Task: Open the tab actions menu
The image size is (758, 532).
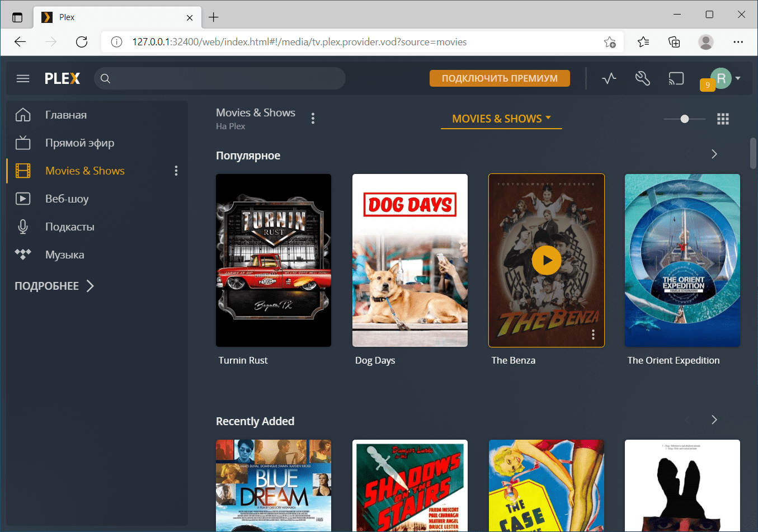Action: pyautogui.click(x=17, y=17)
